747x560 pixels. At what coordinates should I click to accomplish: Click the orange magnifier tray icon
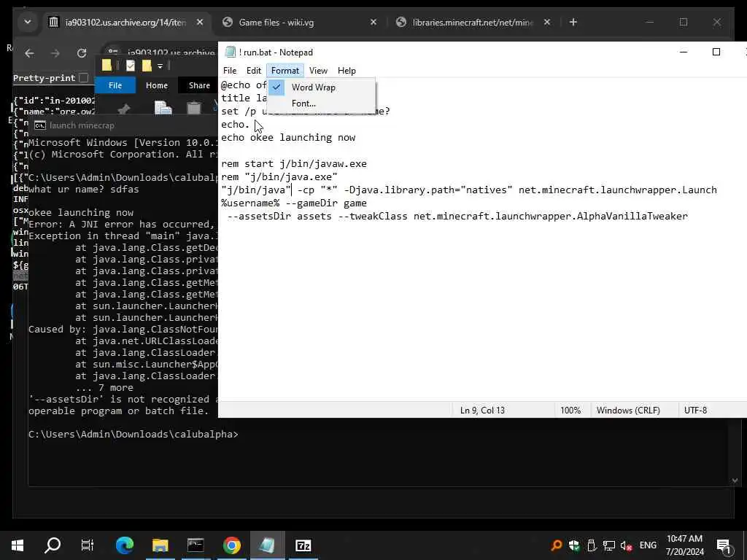[556, 545]
